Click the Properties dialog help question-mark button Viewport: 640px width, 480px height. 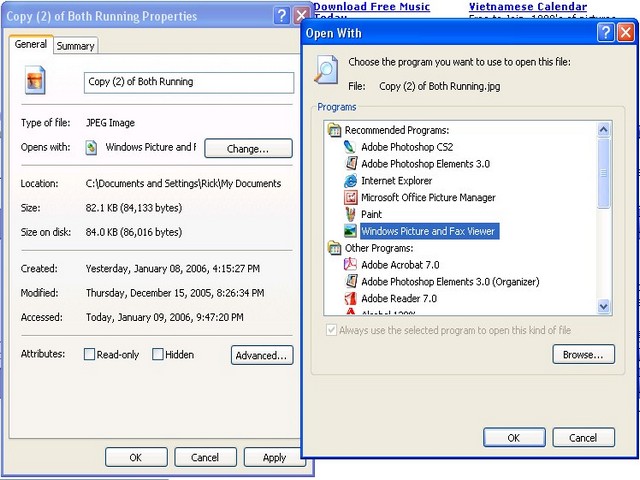[x=282, y=16]
